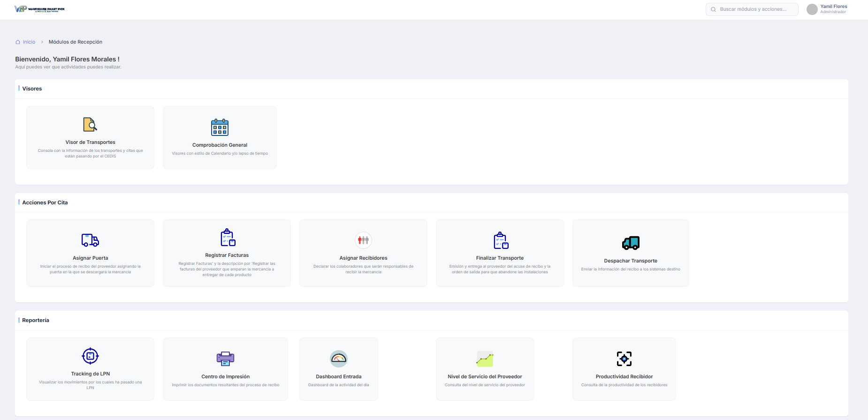Open Finalizar Transporte module title

pyautogui.click(x=500, y=258)
